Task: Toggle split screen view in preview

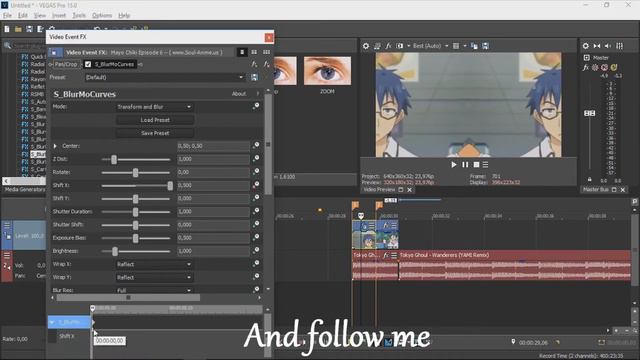Action: click(x=400, y=46)
